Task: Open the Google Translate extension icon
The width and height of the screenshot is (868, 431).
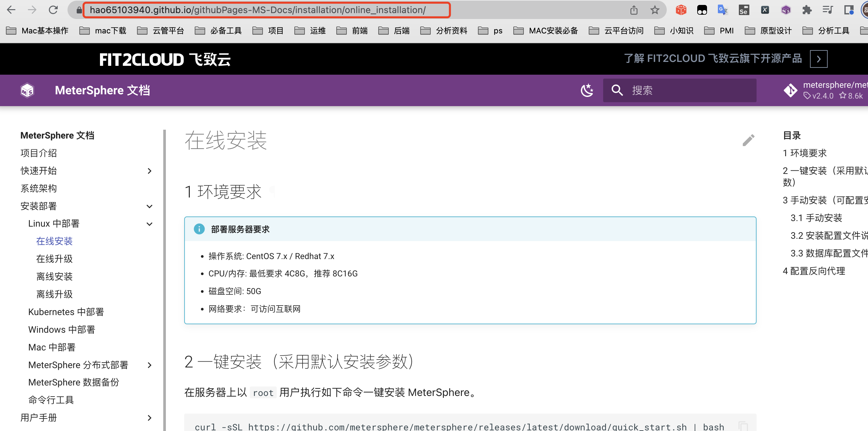Action: [723, 10]
